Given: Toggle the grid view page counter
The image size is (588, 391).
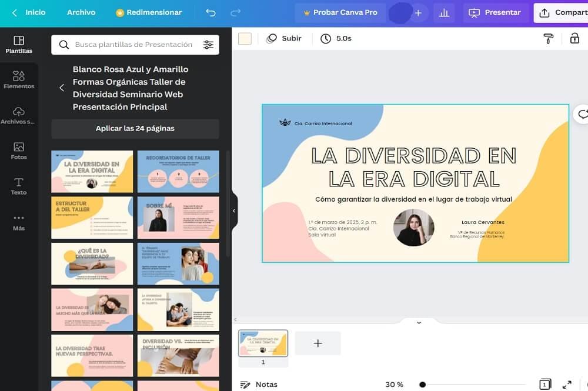Looking at the screenshot, I should coord(545,385).
